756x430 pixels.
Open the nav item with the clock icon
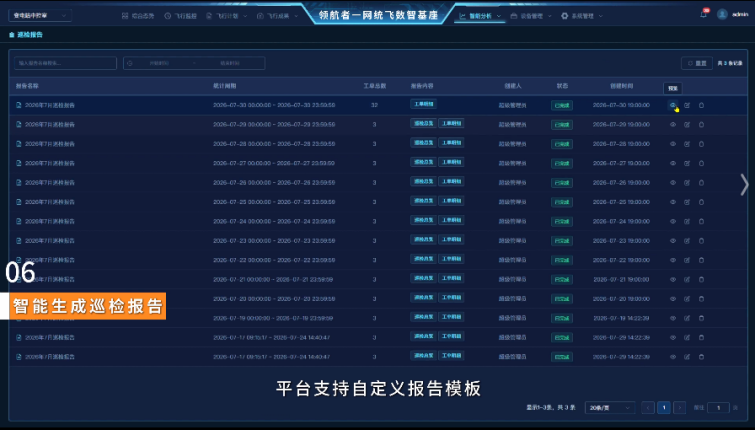coord(181,16)
